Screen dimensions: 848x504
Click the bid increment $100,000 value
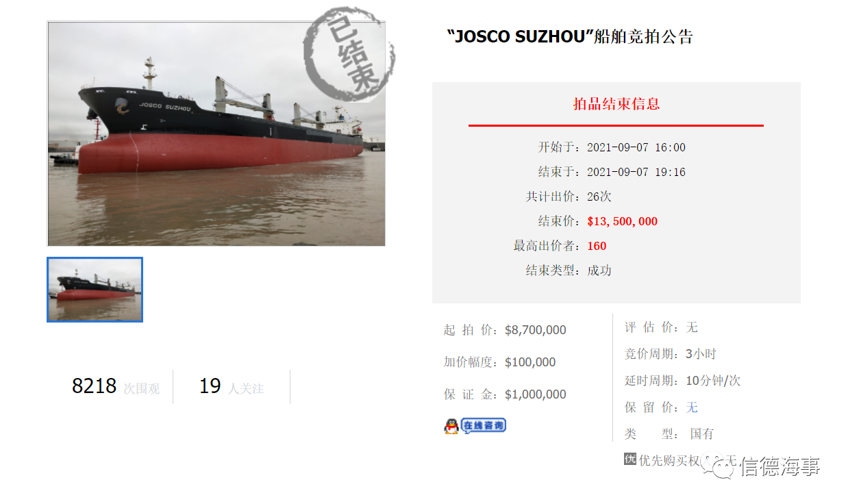click(530, 362)
